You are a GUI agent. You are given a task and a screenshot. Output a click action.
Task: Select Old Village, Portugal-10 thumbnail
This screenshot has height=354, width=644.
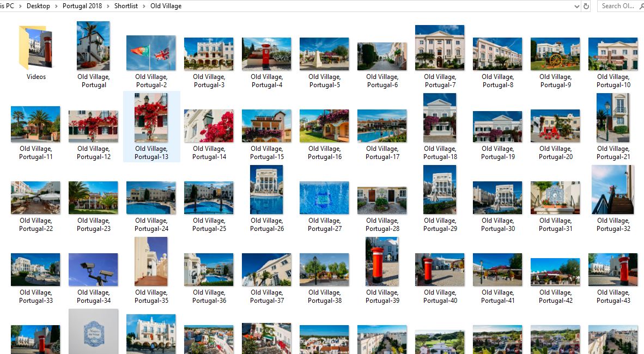(613, 54)
